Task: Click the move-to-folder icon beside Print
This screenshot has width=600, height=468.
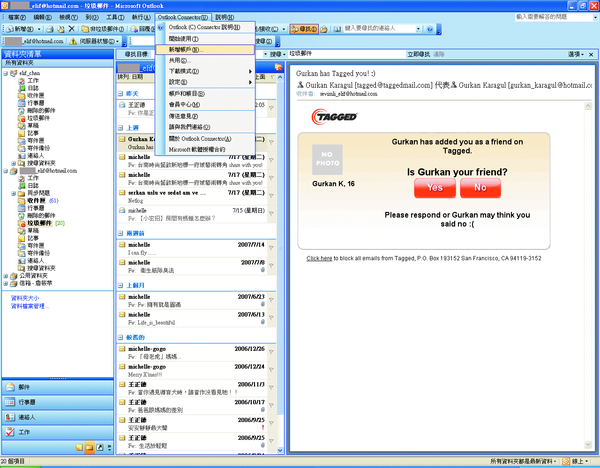Action: tap(61, 29)
